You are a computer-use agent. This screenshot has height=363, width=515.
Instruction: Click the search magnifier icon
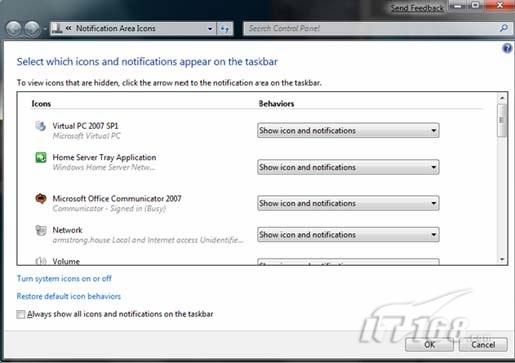point(504,28)
